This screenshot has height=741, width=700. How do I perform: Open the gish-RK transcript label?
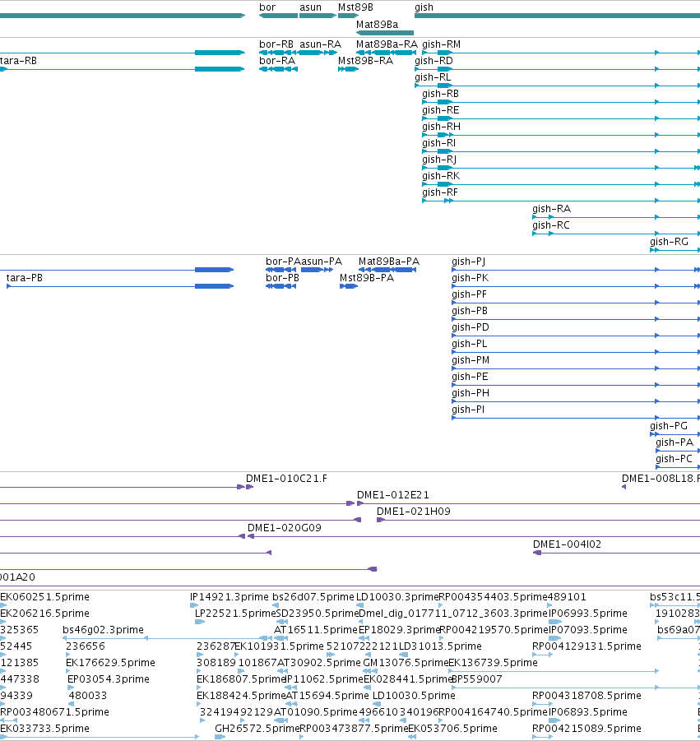click(441, 176)
